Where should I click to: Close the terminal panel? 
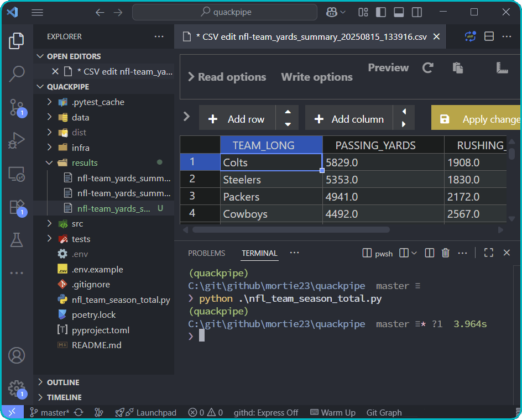pos(507,253)
